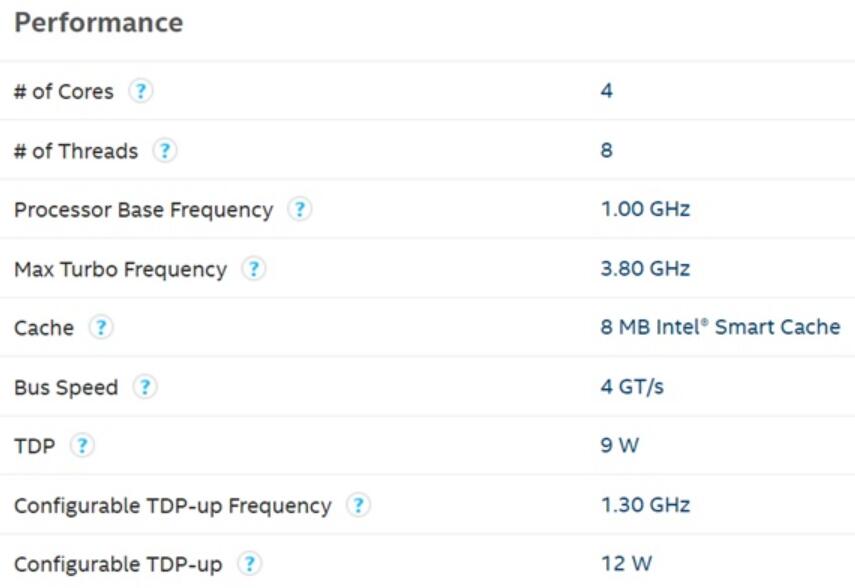Click the help icon beside # of Threads

[x=167, y=150]
